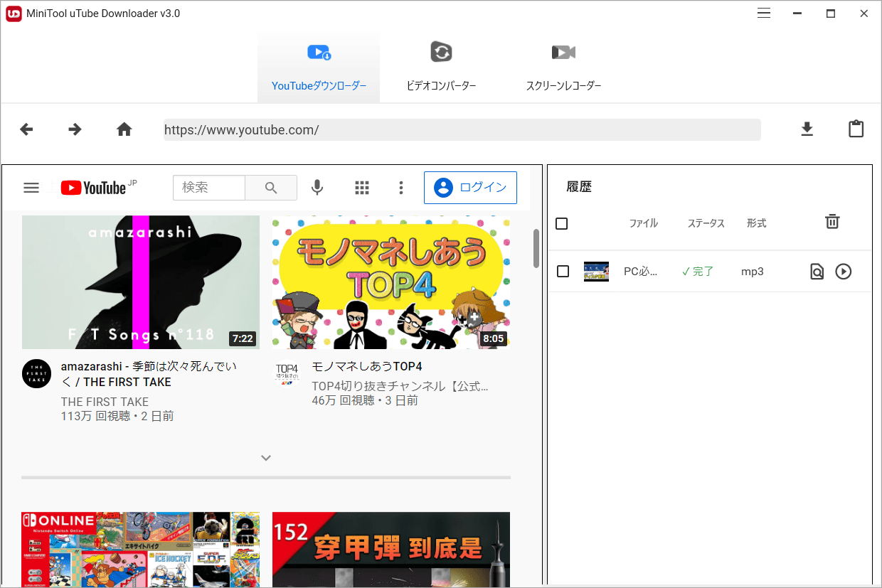The image size is (882, 588).
Task: Clear history with the trash icon
Action: coord(832,221)
